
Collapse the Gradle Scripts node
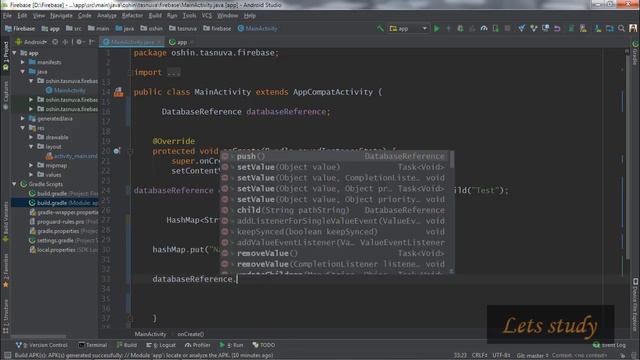tap(15, 184)
